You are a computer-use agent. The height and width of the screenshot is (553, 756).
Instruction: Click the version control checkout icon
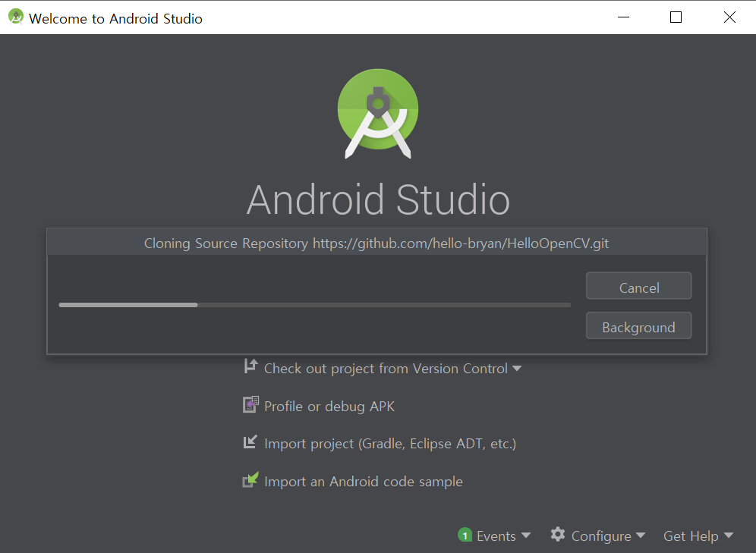click(250, 366)
